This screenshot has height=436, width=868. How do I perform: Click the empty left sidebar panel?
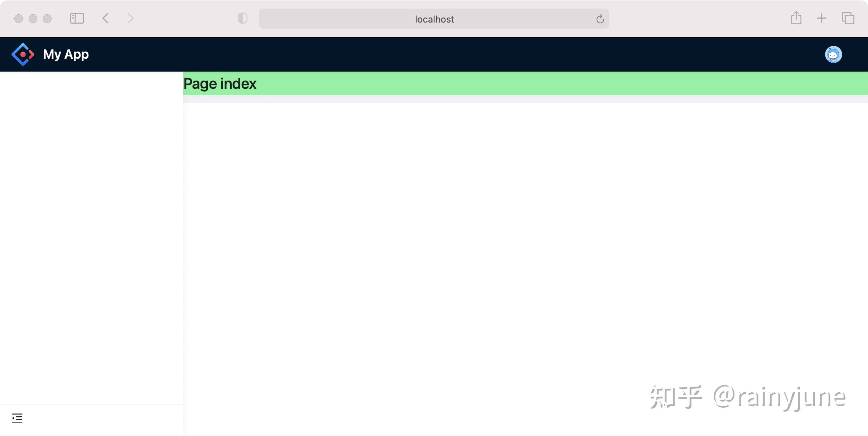pyautogui.click(x=91, y=236)
